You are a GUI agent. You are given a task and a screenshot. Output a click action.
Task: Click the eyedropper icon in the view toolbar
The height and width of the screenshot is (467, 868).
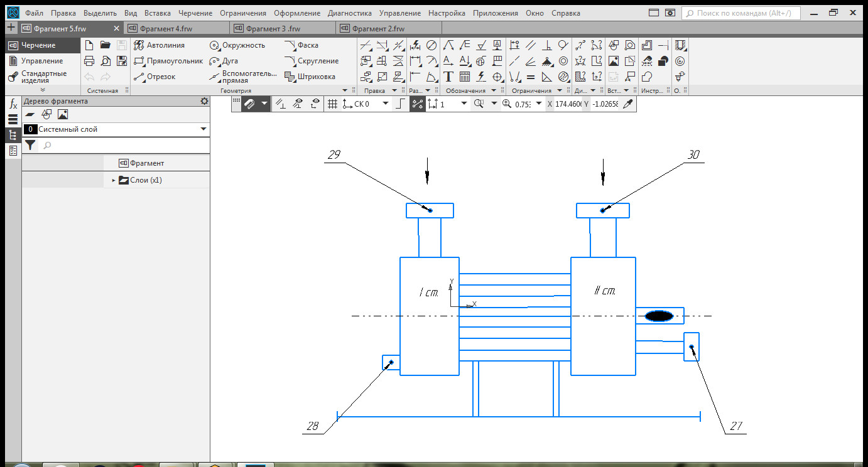(x=627, y=104)
